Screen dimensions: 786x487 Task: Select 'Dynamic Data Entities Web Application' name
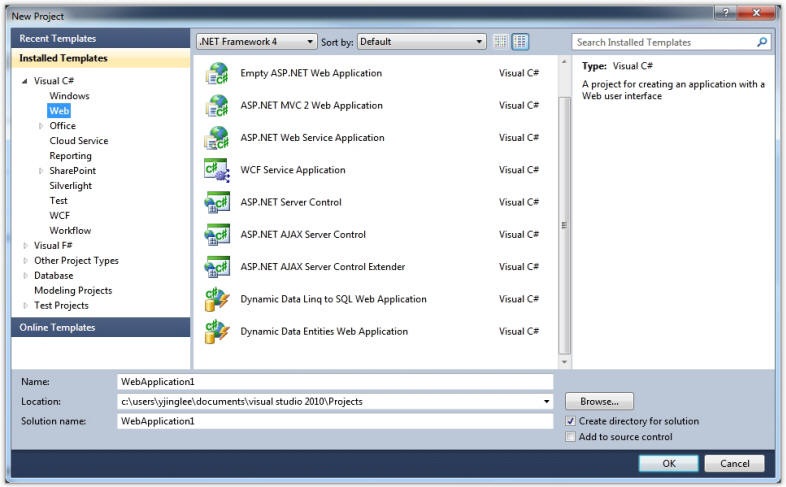click(x=324, y=332)
